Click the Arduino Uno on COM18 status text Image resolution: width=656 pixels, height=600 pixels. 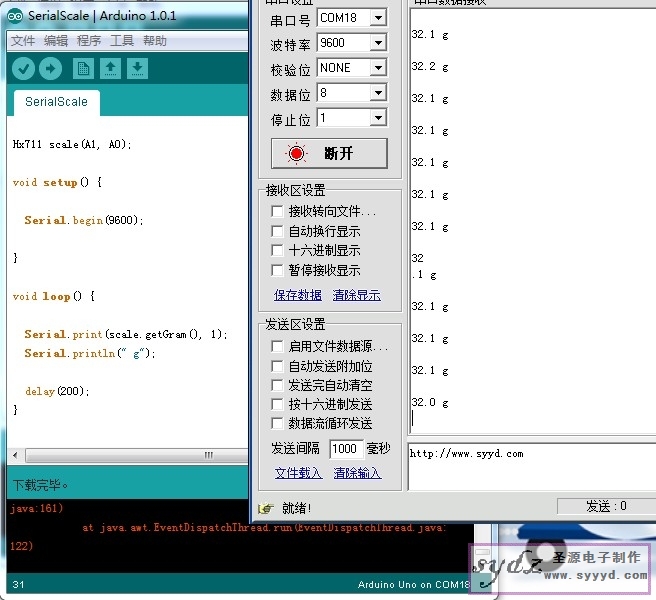coord(413,585)
